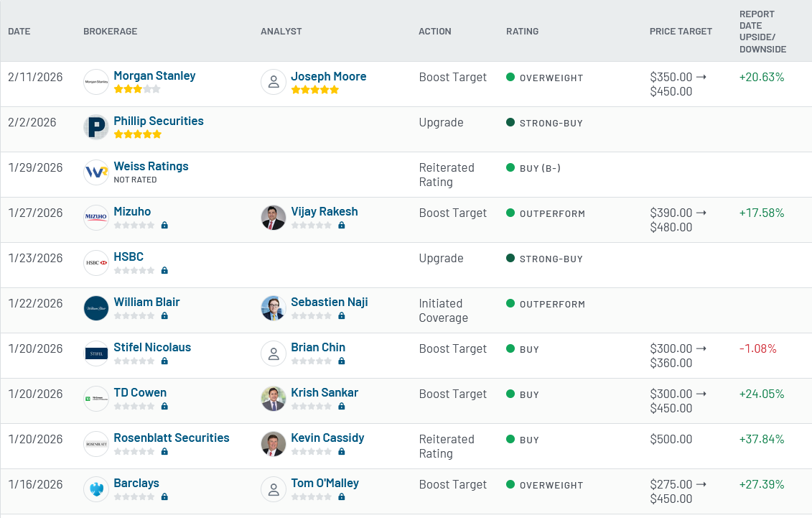Click the lock icon under Mizuho
Screen dimensions: 812x518
pyautogui.click(x=164, y=226)
